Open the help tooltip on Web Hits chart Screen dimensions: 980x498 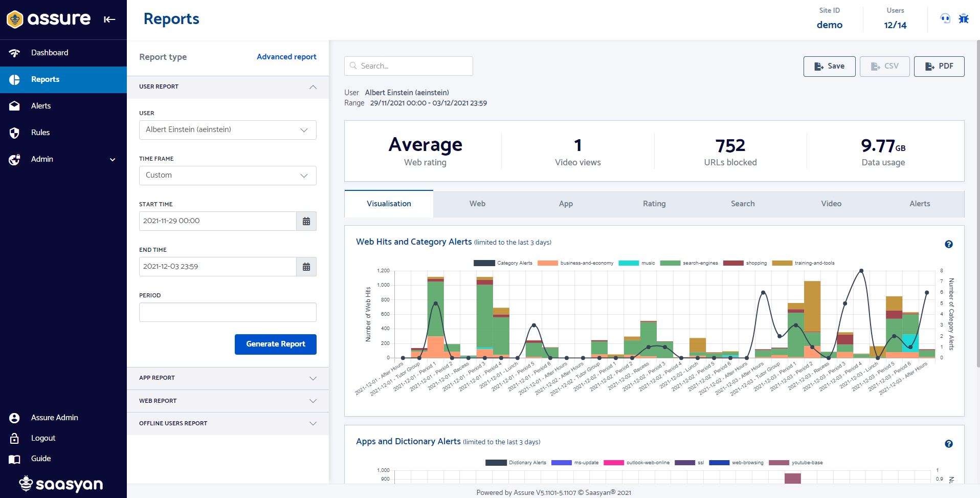[x=949, y=245]
